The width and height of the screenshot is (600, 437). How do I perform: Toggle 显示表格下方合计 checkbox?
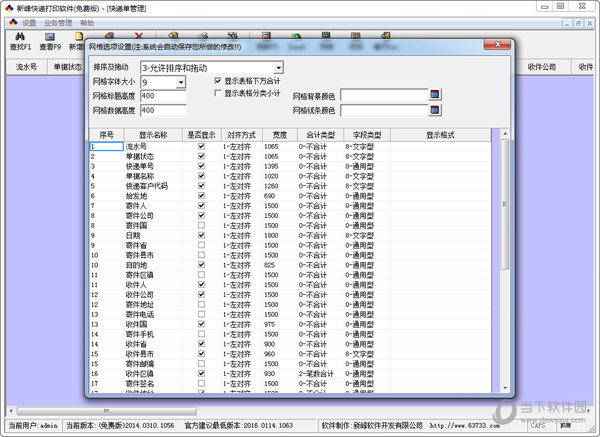pyautogui.click(x=218, y=81)
